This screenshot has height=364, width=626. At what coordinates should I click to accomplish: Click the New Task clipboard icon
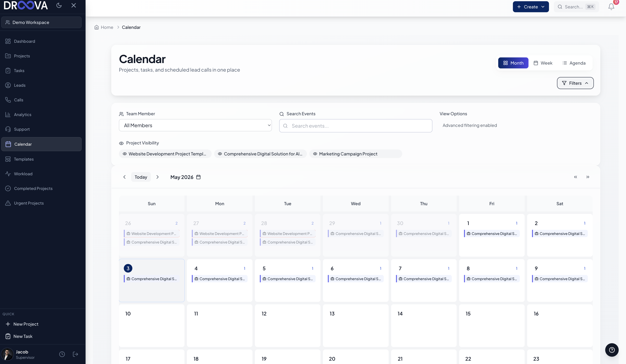(x=8, y=336)
